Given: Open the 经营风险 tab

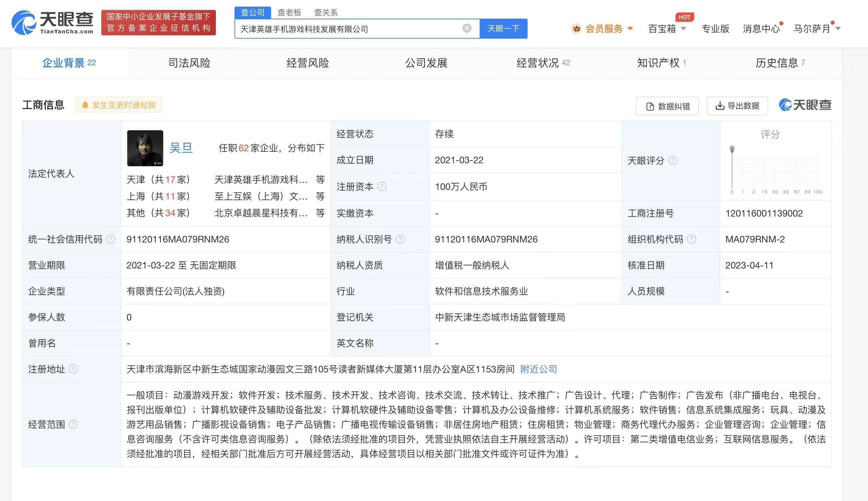Looking at the screenshot, I should point(307,63).
